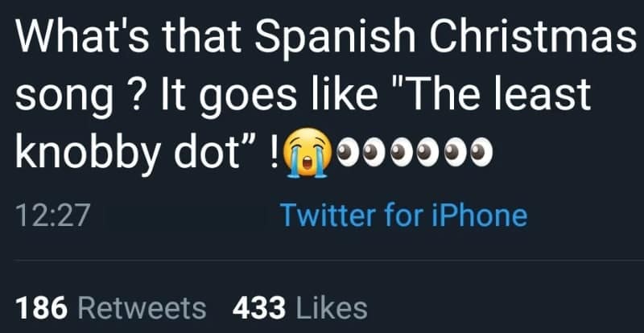Image resolution: width=644 pixels, height=333 pixels.
Task: Click the word "iPhone" in the source label
Action: tap(488, 216)
